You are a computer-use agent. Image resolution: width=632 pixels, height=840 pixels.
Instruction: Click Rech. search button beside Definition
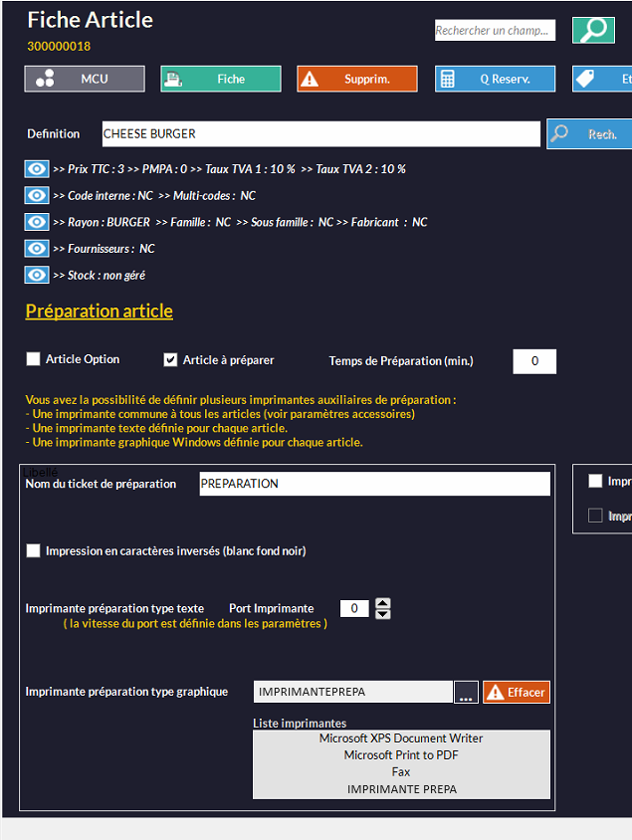pos(588,133)
